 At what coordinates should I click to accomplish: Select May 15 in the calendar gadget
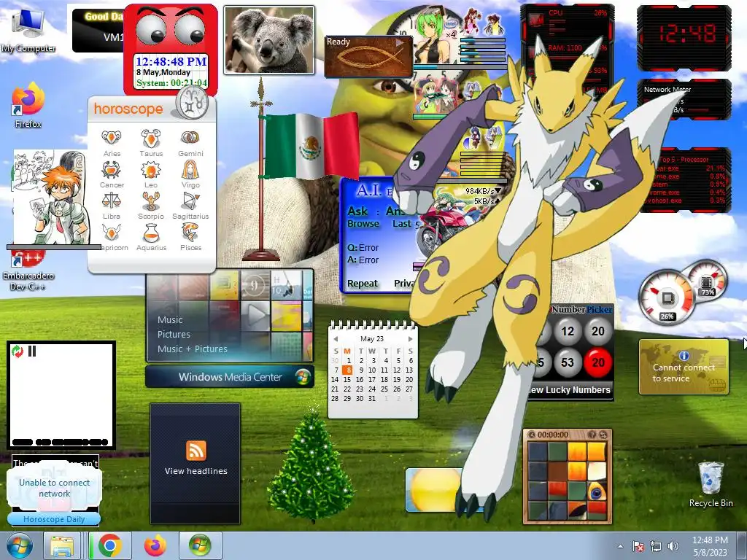coord(347,379)
